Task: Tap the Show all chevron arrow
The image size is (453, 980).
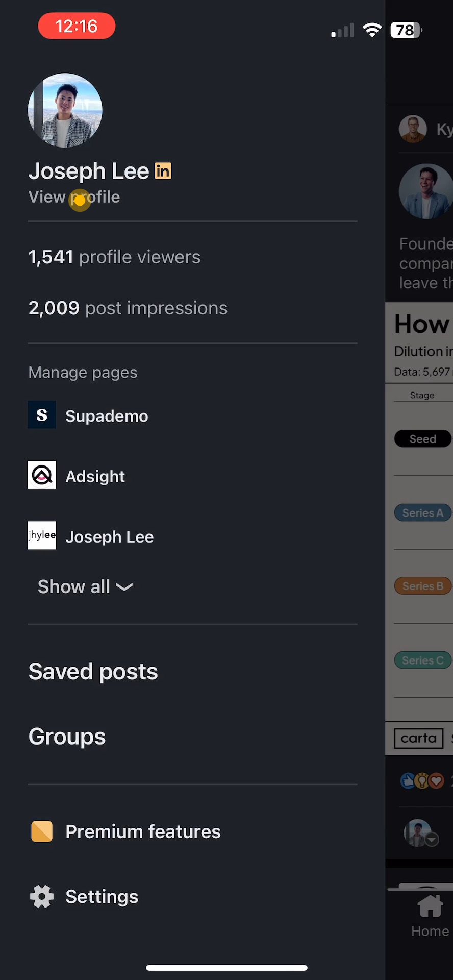Action: (124, 587)
